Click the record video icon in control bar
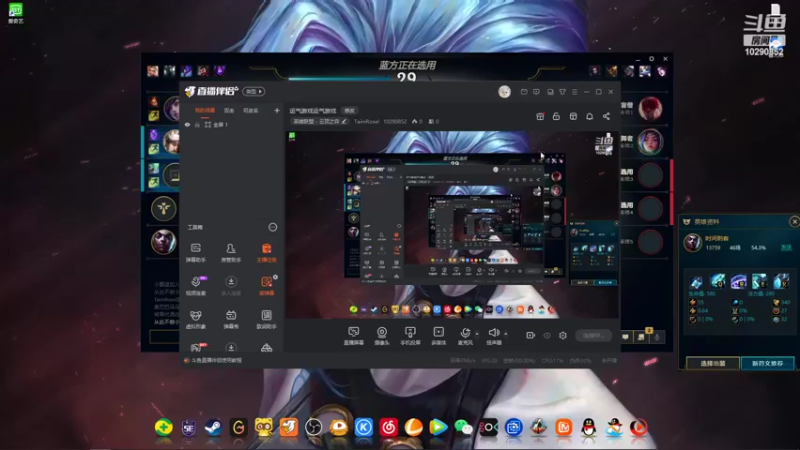 pyautogui.click(x=531, y=335)
